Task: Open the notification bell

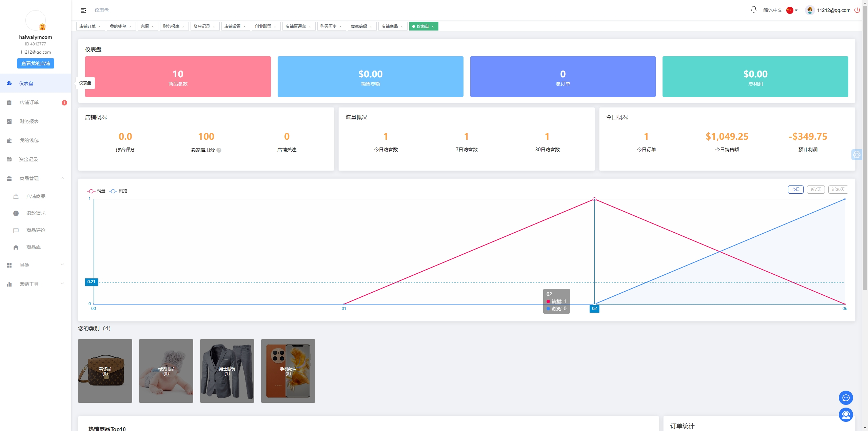Action: pos(753,10)
